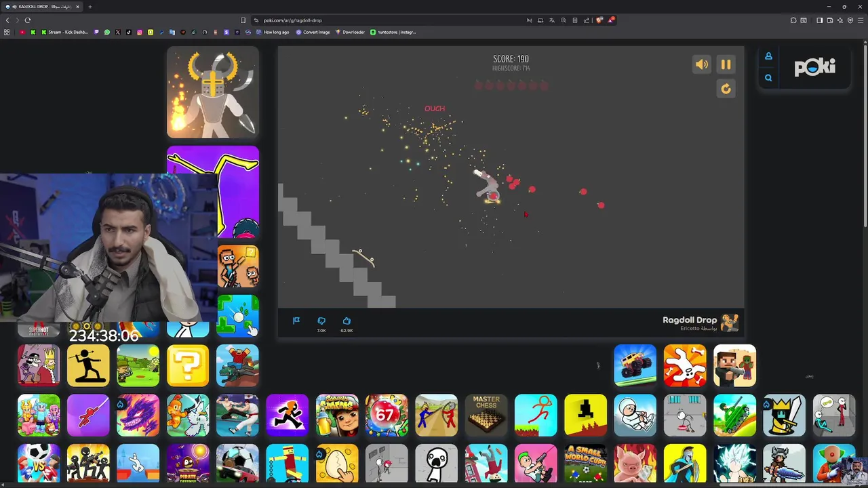Open a new browser tab with plus icon
This screenshot has width=868, height=488.
(x=90, y=7)
